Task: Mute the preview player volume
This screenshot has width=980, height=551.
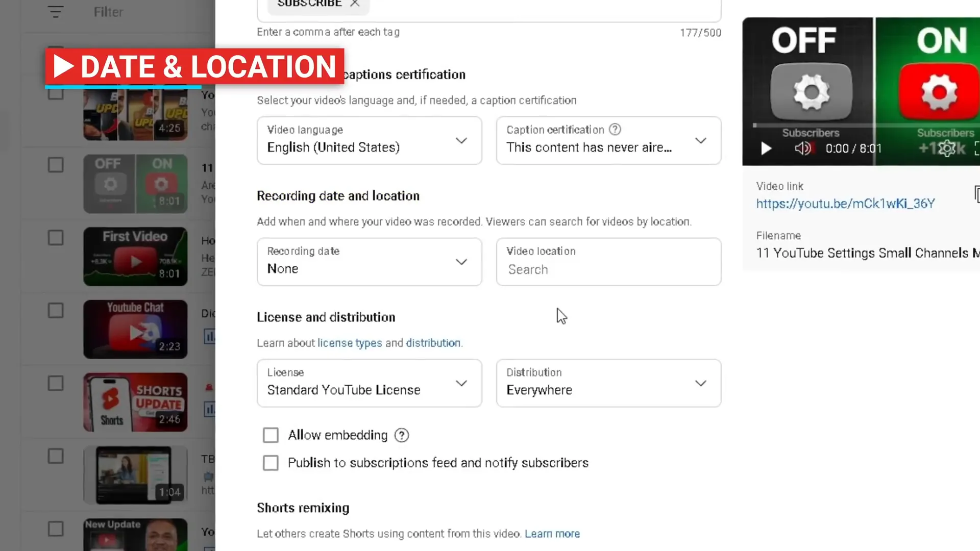Action: [x=802, y=148]
